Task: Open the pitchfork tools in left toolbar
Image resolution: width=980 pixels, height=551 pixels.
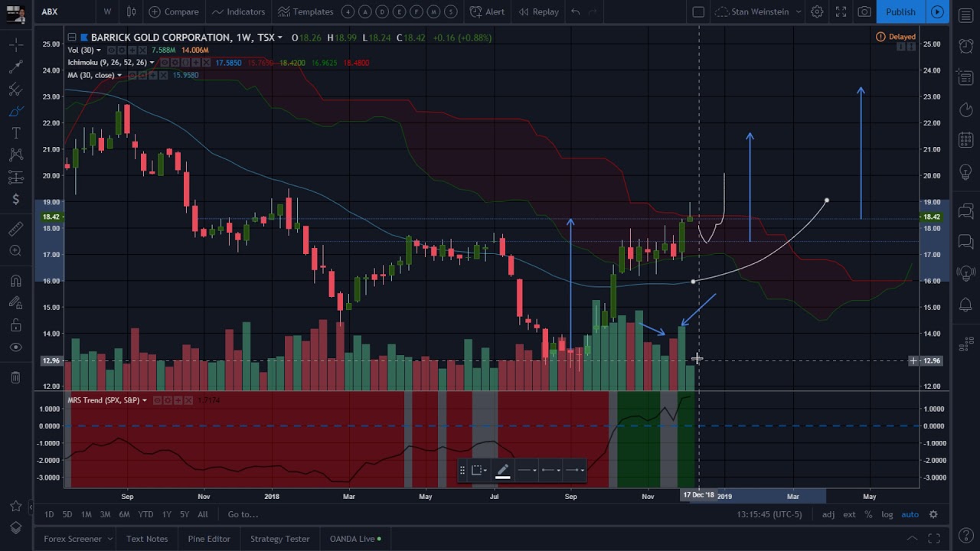Action: pyautogui.click(x=15, y=90)
